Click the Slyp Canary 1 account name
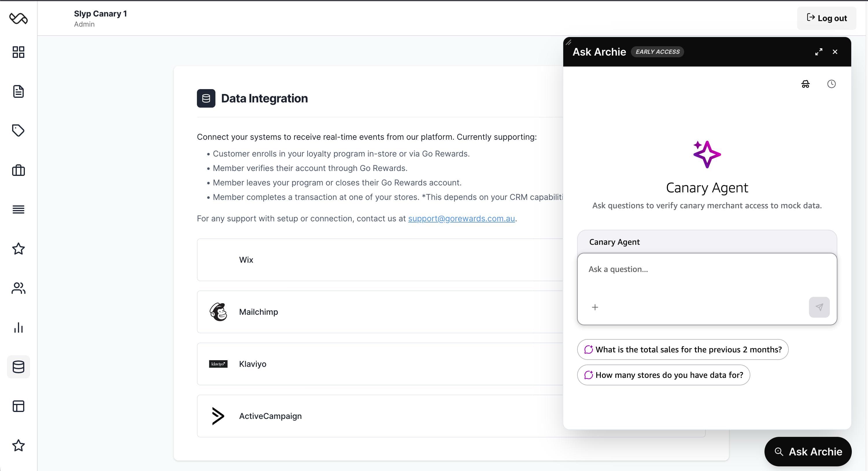Viewport: 868px width, 471px height. (100, 14)
